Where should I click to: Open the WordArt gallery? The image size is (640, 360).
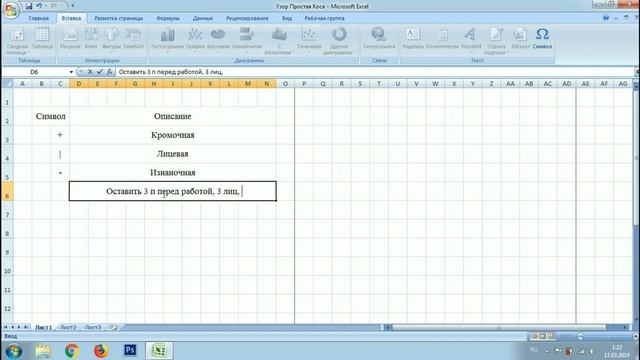[x=471, y=39]
